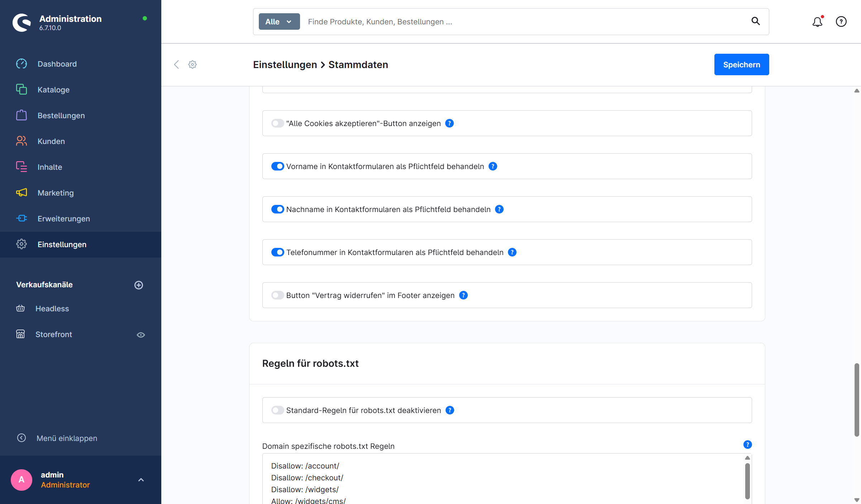Open the help circle icon in header
The image size is (861, 504).
click(841, 22)
